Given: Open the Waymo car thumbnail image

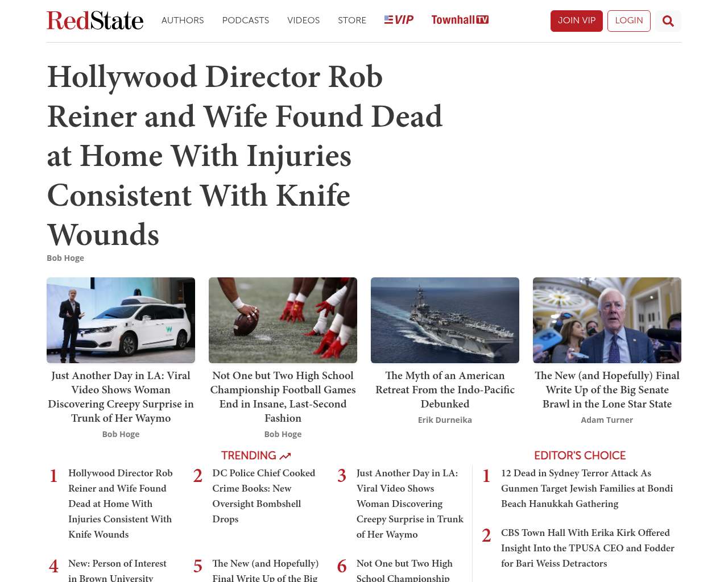Looking at the screenshot, I should [x=121, y=320].
